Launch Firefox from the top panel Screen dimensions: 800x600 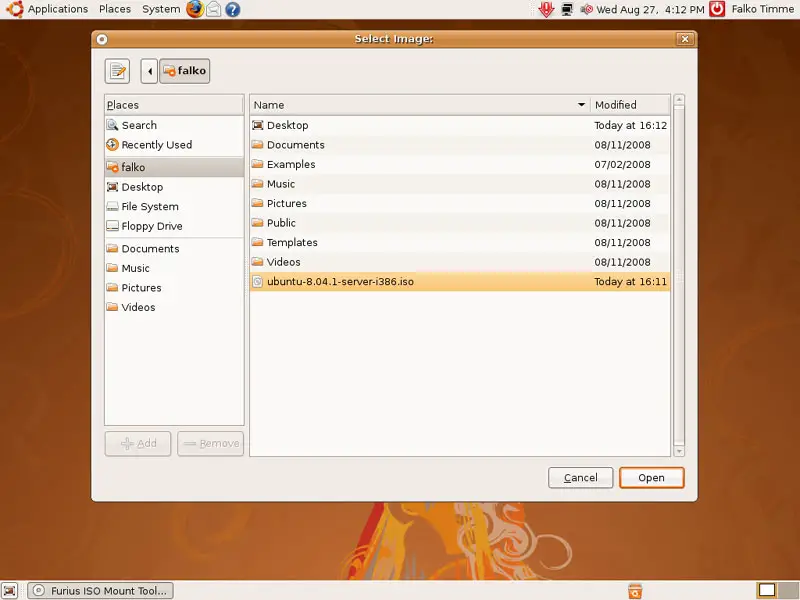(x=195, y=9)
